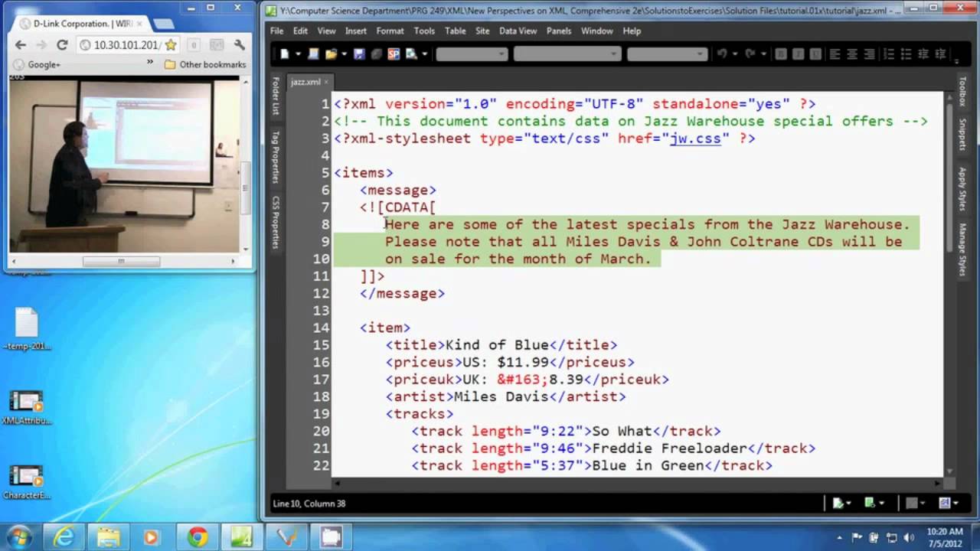Click the Redo arrow icon
The image size is (980, 551).
point(750,54)
